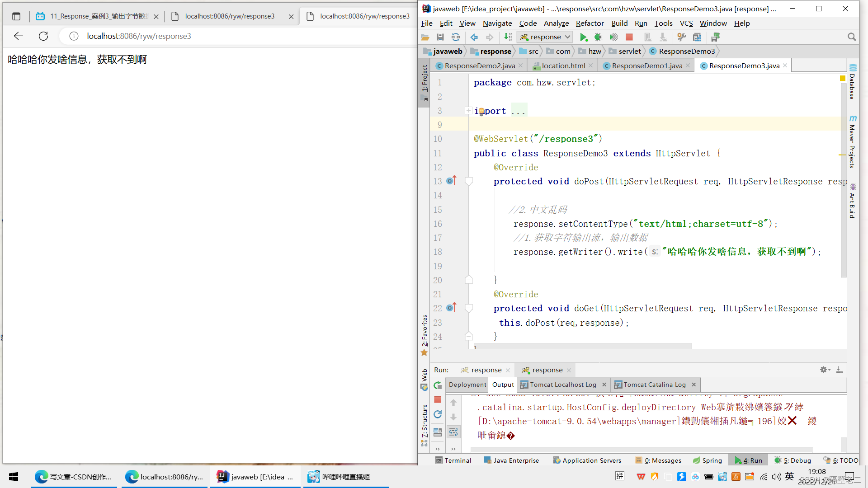Click the Deployment tab in the Run panel
Viewport: 868px width, 488px height.
point(467,385)
